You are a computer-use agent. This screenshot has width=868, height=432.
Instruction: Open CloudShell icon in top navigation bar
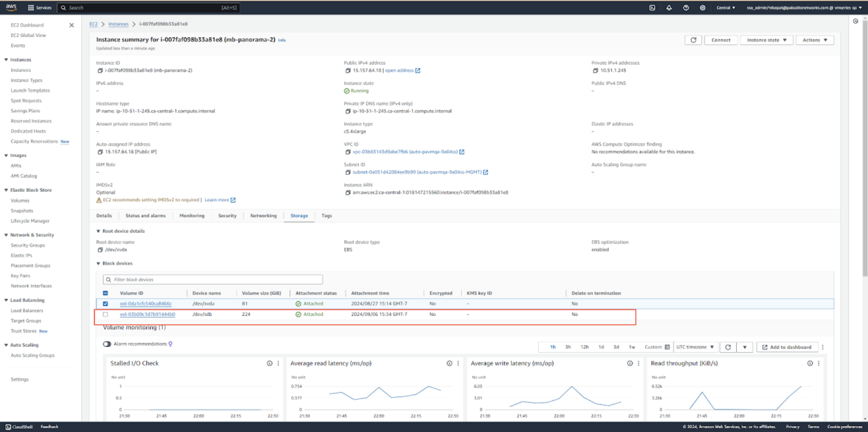(652, 7)
